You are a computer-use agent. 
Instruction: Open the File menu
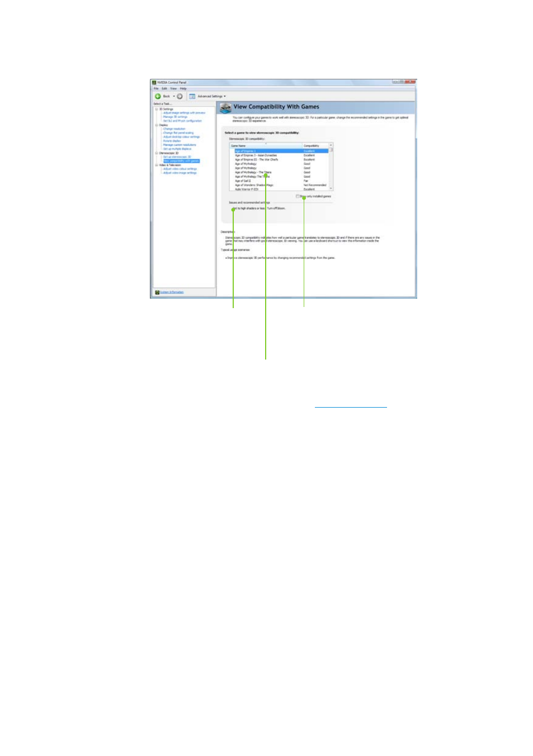(x=156, y=88)
